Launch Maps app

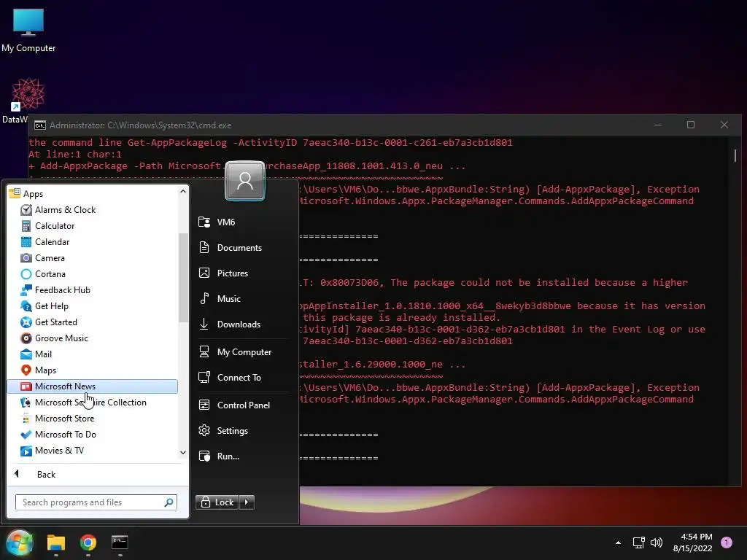coord(93,370)
